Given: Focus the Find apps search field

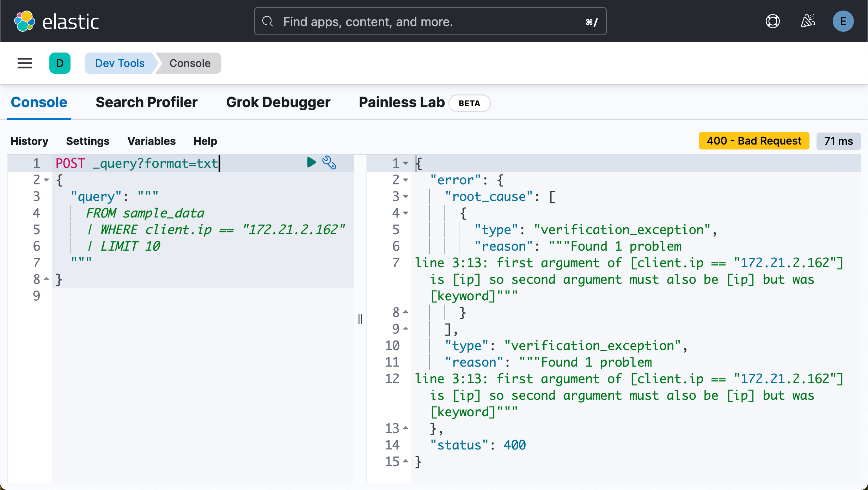Looking at the screenshot, I should pos(430,22).
